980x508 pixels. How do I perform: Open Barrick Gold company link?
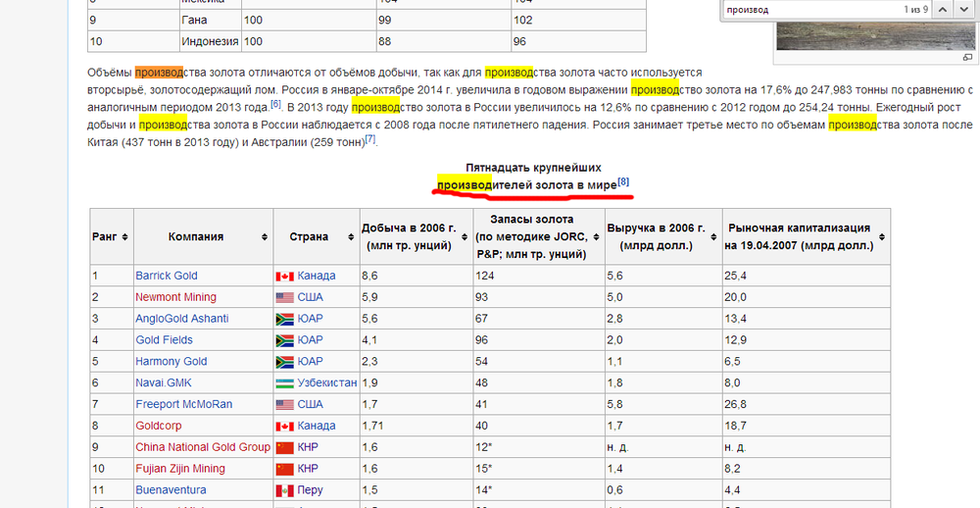point(167,276)
